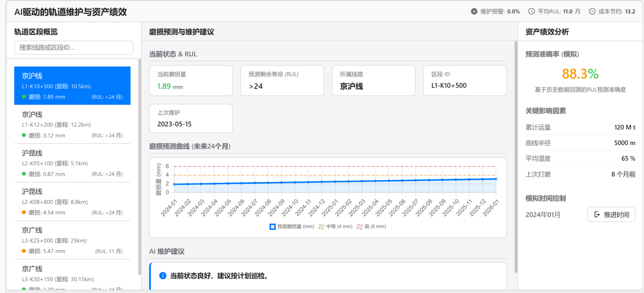Toggle 中等 (4 mm) legend entry
Screen dimensions: 644x293
tap(335, 226)
